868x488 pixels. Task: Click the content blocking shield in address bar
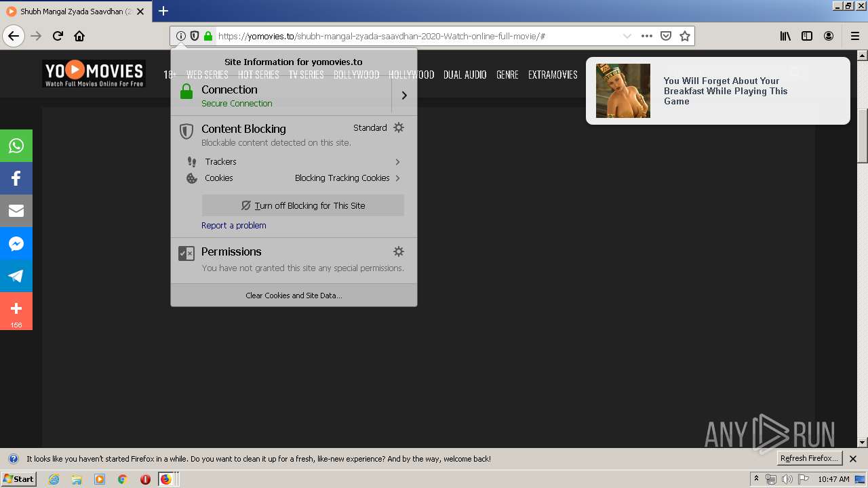[195, 36]
